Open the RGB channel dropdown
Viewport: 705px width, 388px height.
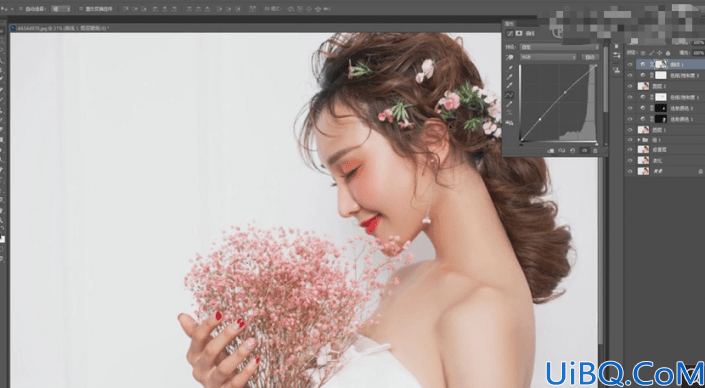point(548,57)
